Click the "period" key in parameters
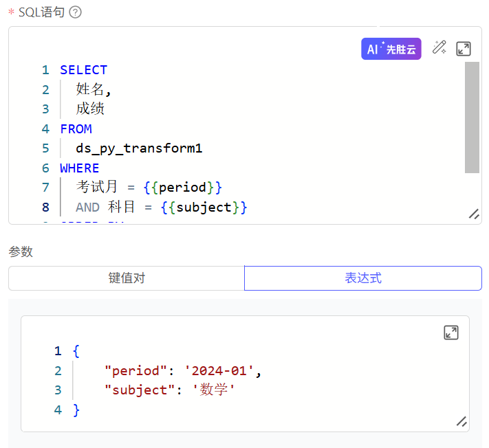The height and width of the screenshot is (448, 489). point(135,371)
